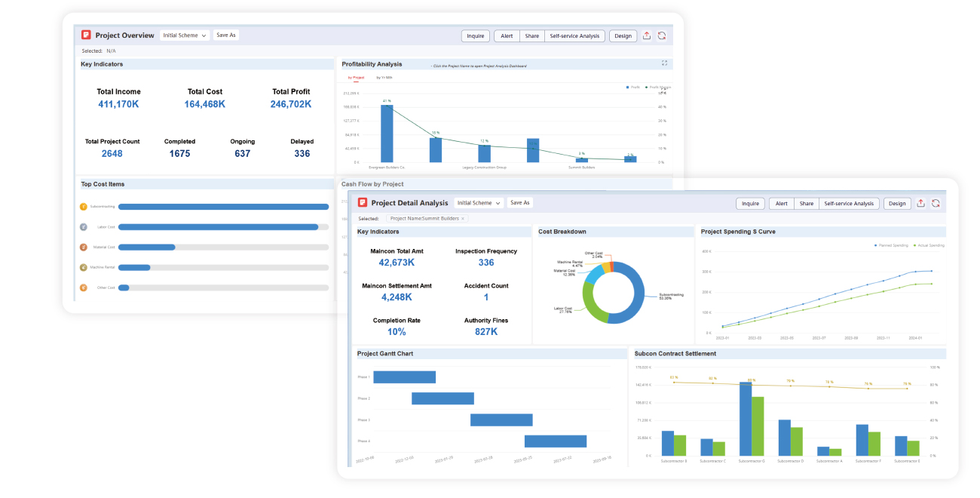Click the export icon in Project Overview toolbar
Viewport: 980px width, 498px height.
[647, 35]
